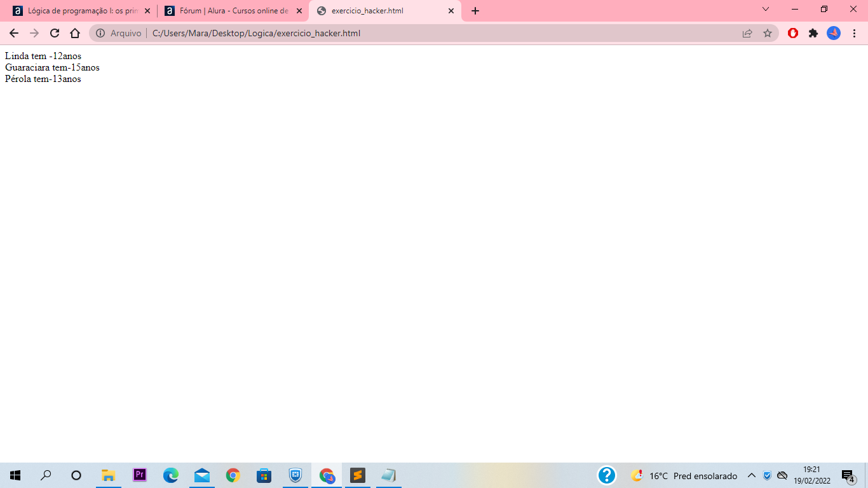Switch to the Fórum | Alura tab
The width and height of the screenshot is (868, 488).
tap(233, 11)
